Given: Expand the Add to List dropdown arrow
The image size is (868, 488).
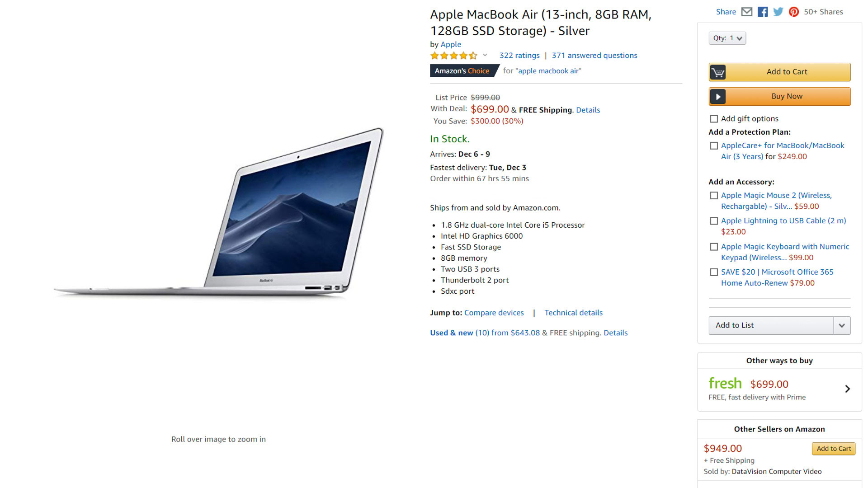Looking at the screenshot, I should [842, 326].
